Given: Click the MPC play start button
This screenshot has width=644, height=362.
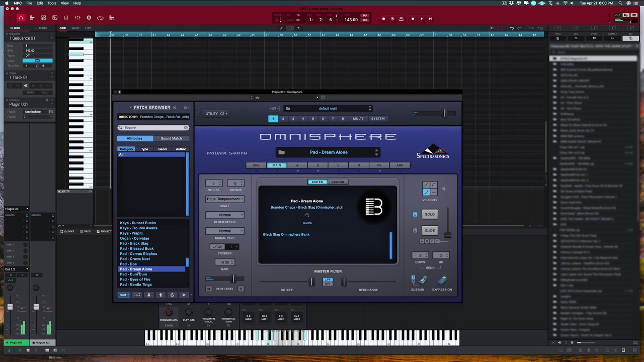Looking at the screenshot, I should tap(430, 19).
